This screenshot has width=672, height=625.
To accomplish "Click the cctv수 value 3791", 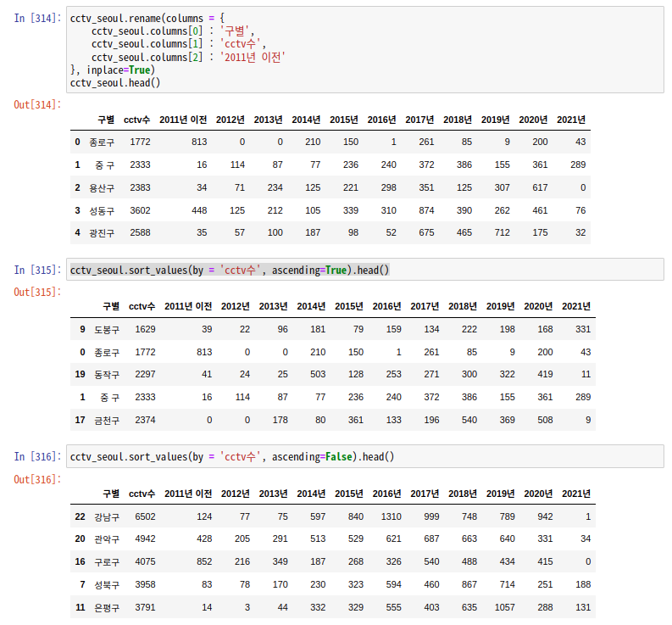I will [x=145, y=608].
